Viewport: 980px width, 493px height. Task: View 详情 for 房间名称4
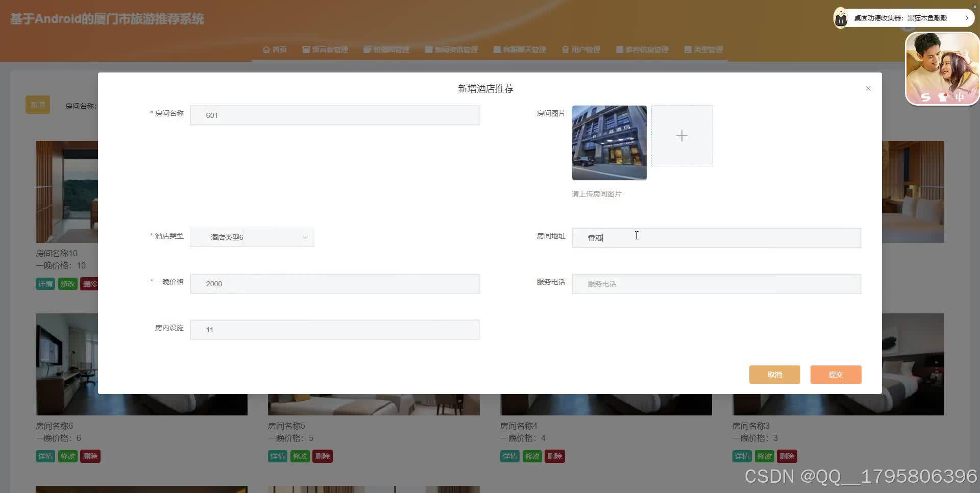[x=510, y=456]
